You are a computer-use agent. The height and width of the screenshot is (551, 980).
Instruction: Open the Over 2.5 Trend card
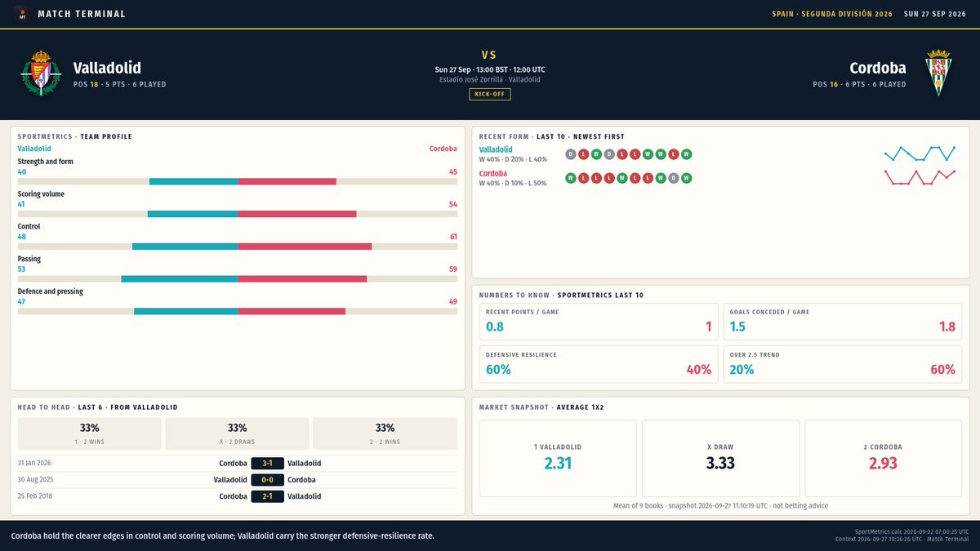(843, 364)
